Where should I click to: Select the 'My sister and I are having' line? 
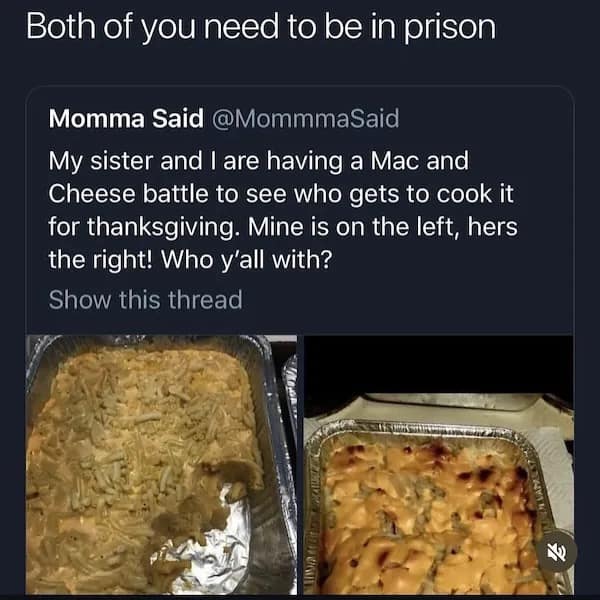coord(258,161)
